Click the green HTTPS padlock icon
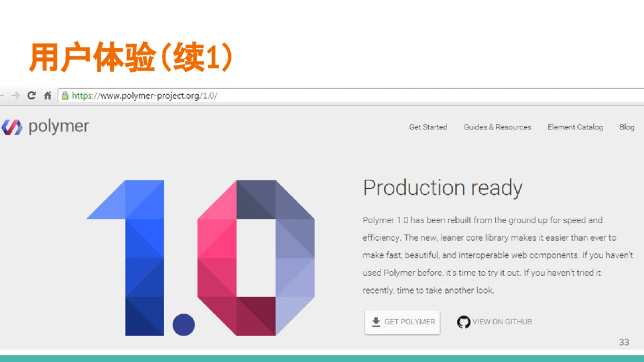The width and height of the screenshot is (644, 362). pyautogui.click(x=65, y=96)
